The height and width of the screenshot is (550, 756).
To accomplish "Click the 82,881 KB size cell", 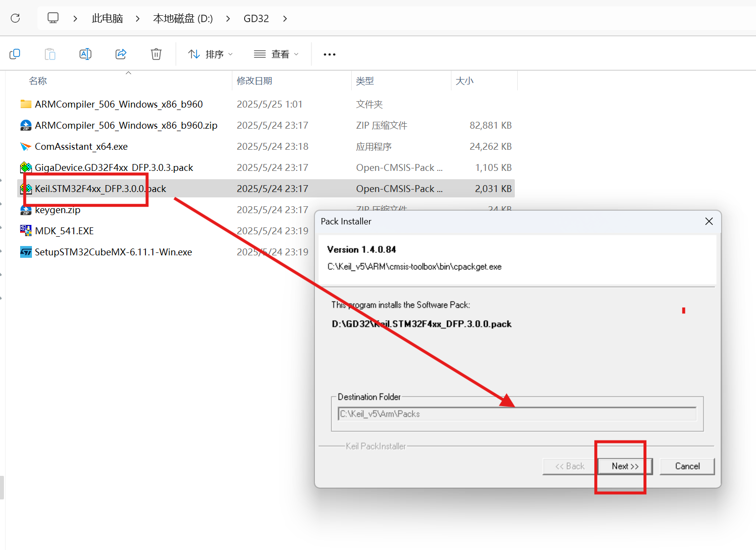I will click(490, 125).
